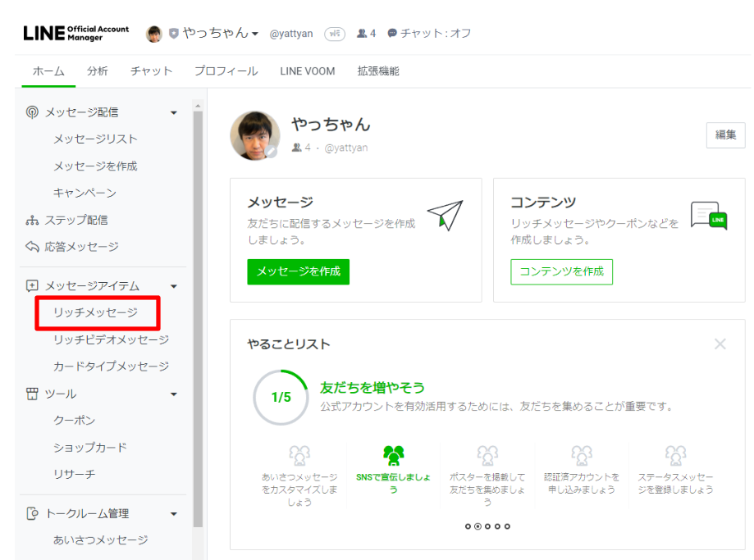The height and width of the screenshot is (560, 754).
Task: Click the ポスターを掲載して友だちを集めましょう task icon
Action: pos(487,455)
